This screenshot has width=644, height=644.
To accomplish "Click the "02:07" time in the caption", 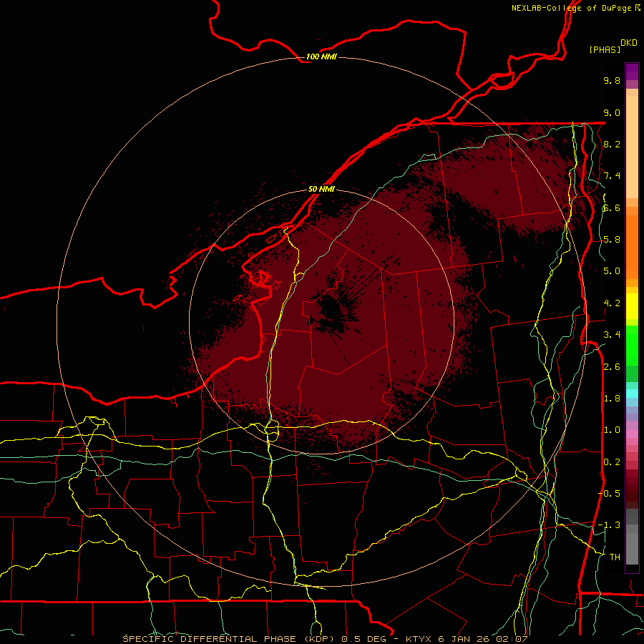I will 512,639.
